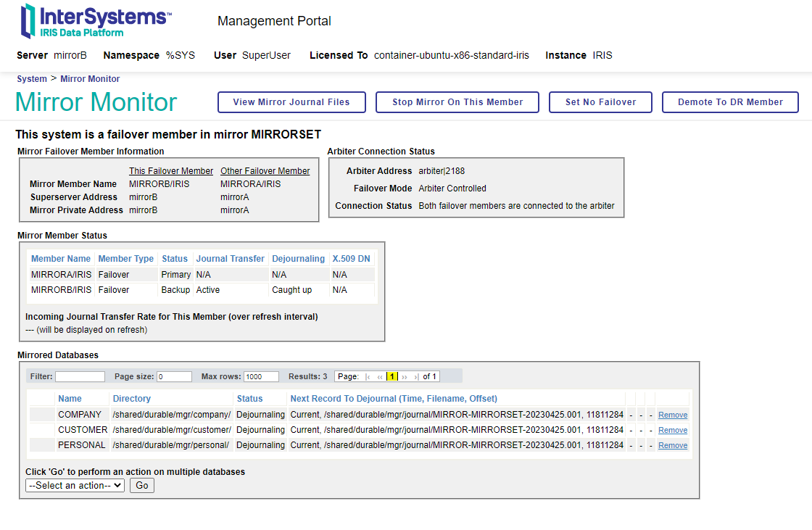
Task: Remove the CUSTOMER mirrored database
Action: point(673,431)
